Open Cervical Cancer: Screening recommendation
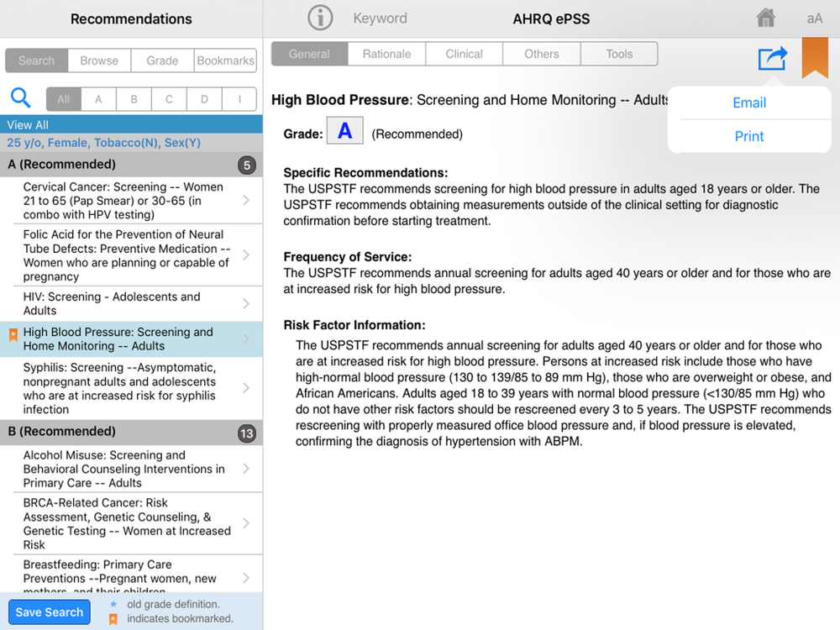The width and height of the screenshot is (840, 630). (x=131, y=201)
